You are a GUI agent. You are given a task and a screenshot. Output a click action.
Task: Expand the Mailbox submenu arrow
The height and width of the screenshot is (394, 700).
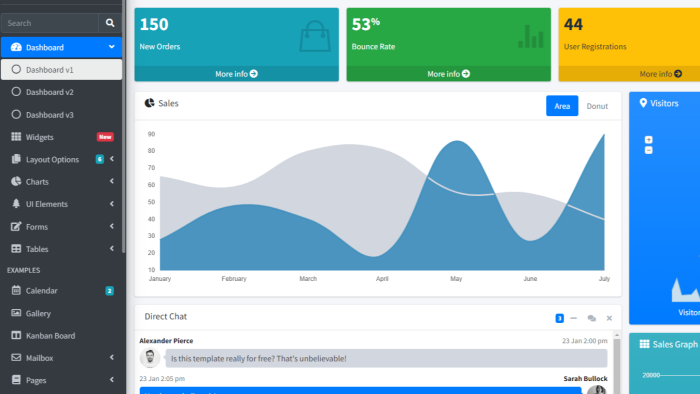point(112,357)
